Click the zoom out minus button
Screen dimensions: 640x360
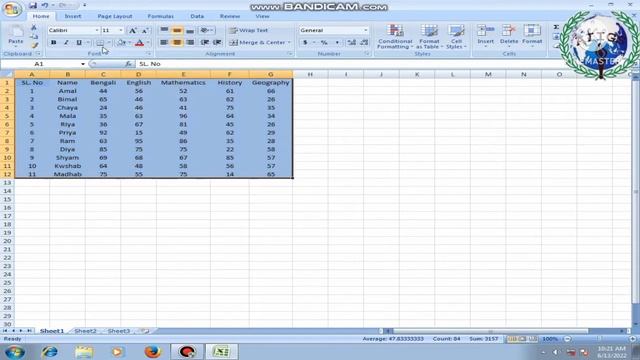(x=567, y=339)
